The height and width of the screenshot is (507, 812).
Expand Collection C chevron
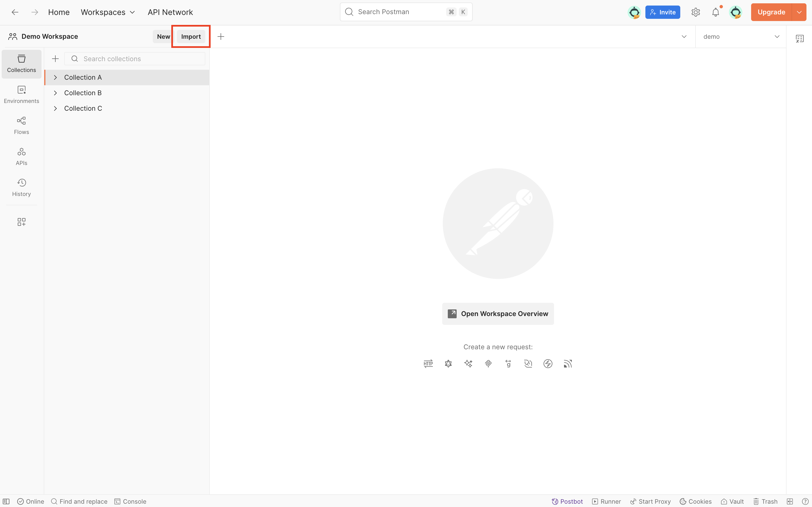coord(55,108)
